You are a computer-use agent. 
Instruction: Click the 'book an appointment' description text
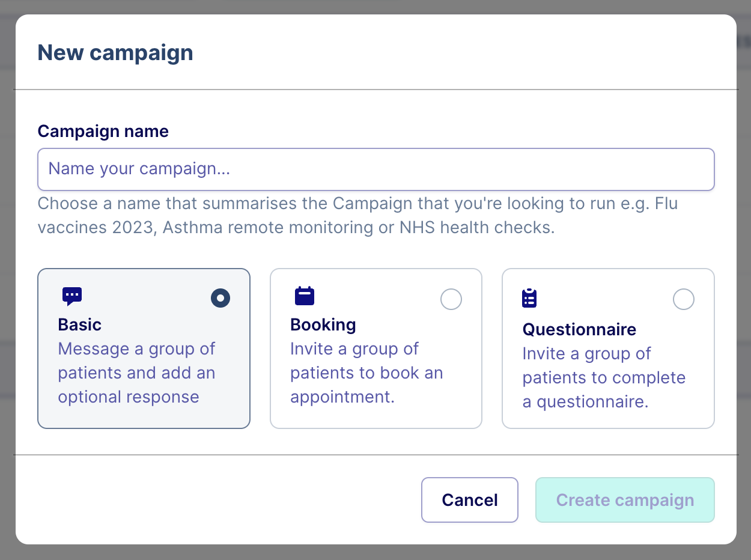[366, 373]
